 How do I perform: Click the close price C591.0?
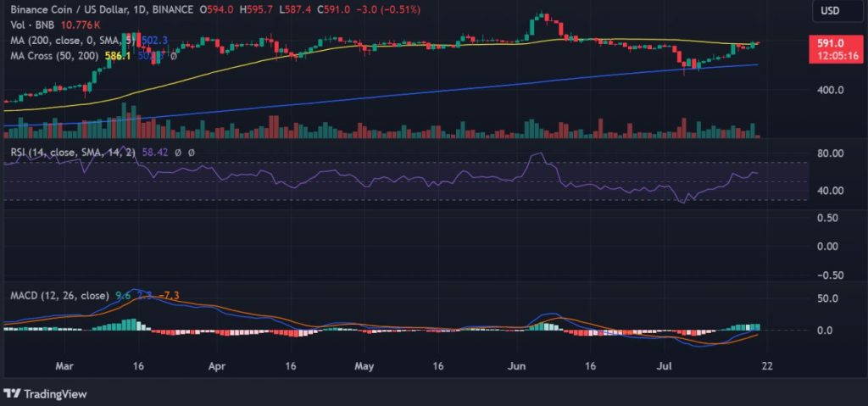(332, 10)
